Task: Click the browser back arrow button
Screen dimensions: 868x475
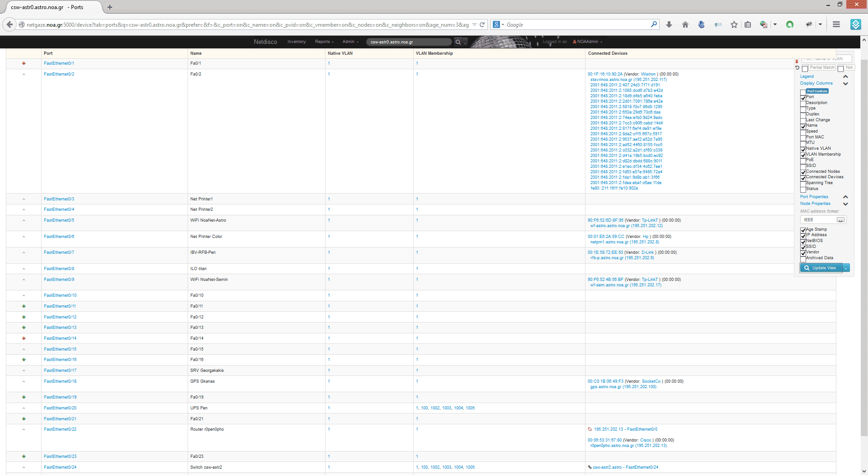Action: [x=9, y=25]
